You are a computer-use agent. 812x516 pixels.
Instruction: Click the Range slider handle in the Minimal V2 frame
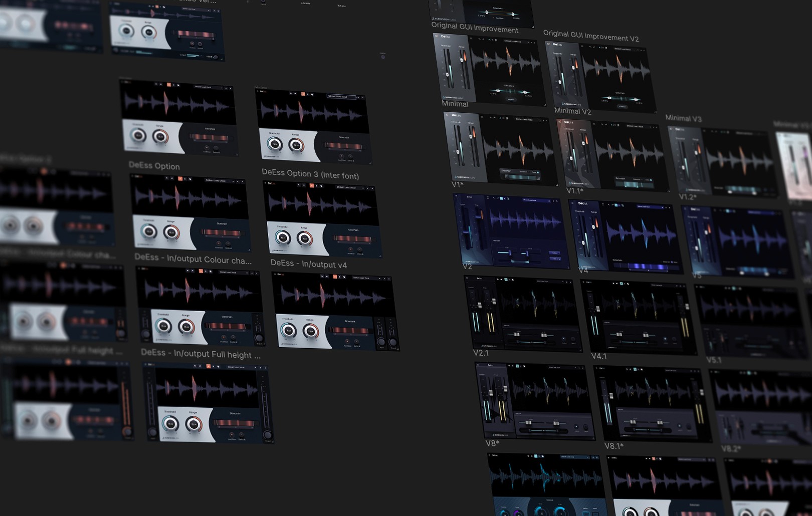pos(583,143)
